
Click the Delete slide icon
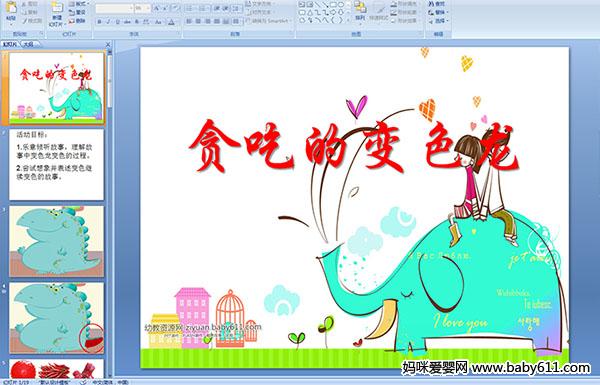[x=77, y=21]
